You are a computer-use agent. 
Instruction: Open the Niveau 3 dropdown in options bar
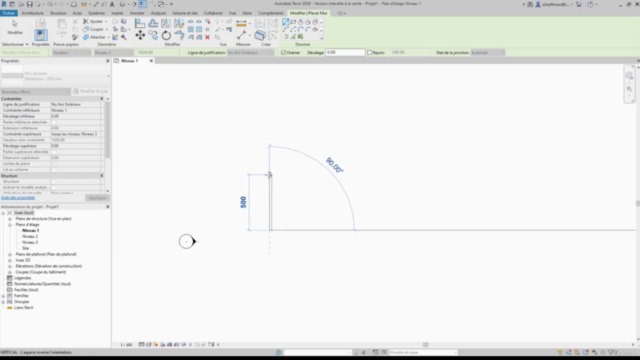113,53
